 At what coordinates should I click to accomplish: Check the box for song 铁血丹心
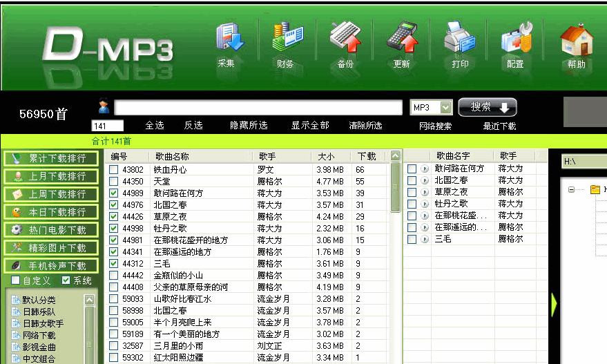[x=113, y=170]
